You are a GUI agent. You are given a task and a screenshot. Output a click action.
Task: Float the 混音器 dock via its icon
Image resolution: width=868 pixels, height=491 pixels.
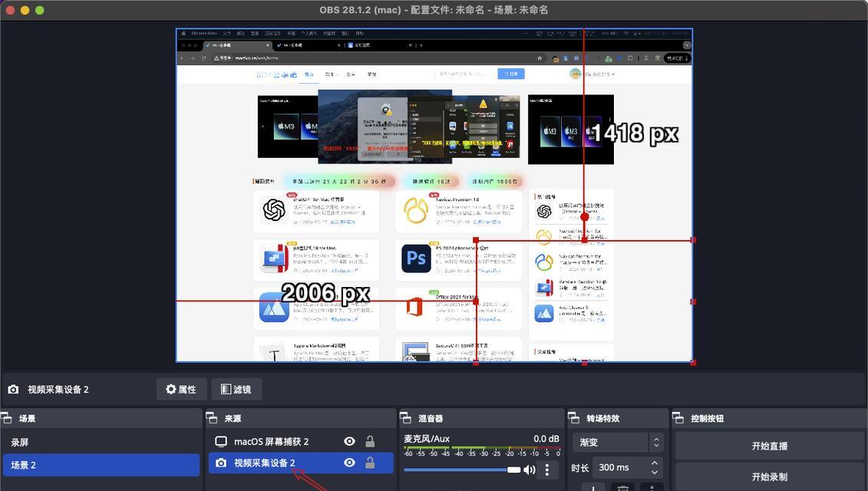405,418
